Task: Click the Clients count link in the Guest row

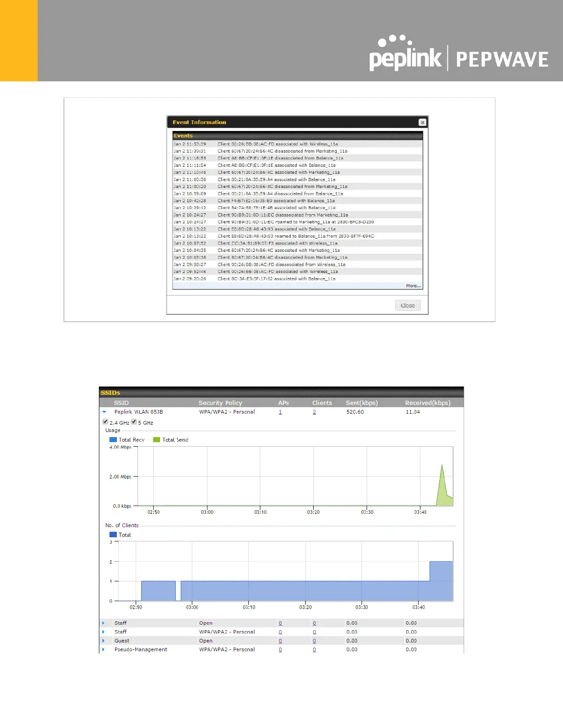Action: pos(314,641)
